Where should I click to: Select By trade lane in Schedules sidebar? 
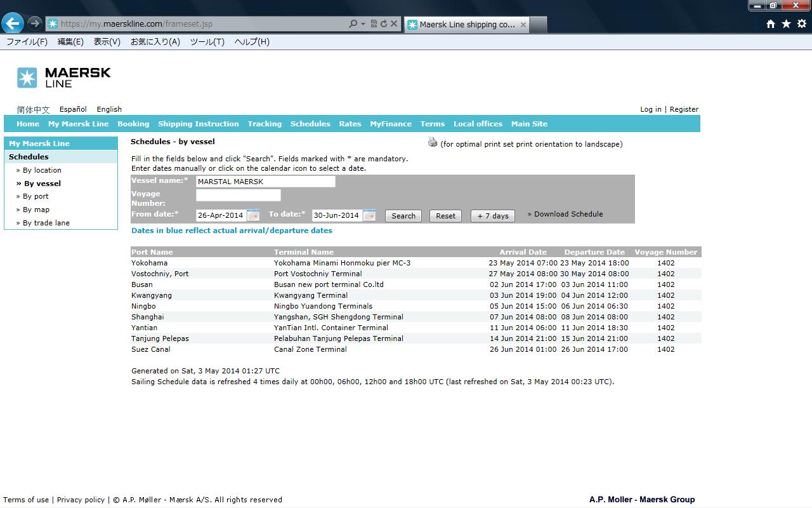(x=46, y=223)
